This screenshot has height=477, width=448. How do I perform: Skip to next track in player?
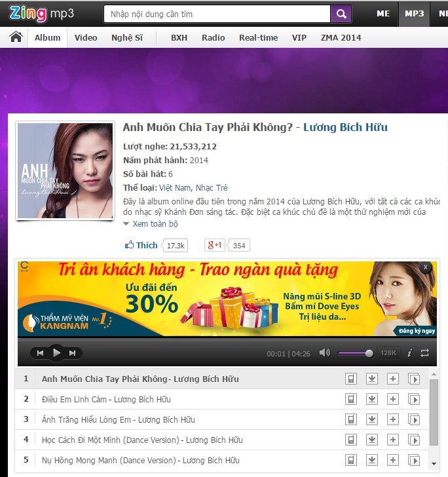pos(73,353)
